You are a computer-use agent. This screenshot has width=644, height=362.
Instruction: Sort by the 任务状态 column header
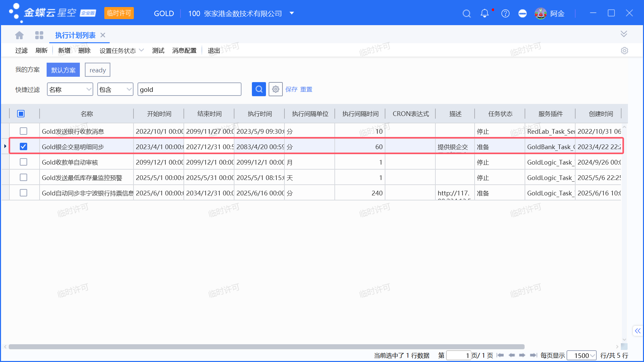(500, 114)
